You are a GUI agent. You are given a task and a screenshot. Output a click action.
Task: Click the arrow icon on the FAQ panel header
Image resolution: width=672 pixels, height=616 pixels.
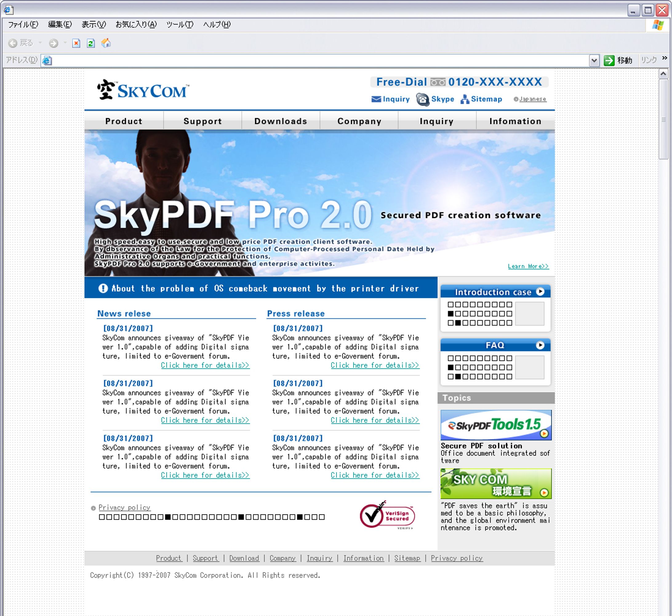[x=540, y=346]
